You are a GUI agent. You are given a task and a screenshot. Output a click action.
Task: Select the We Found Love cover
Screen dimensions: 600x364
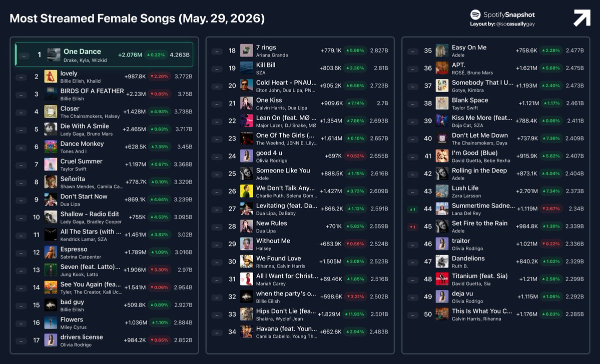point(246,261)
